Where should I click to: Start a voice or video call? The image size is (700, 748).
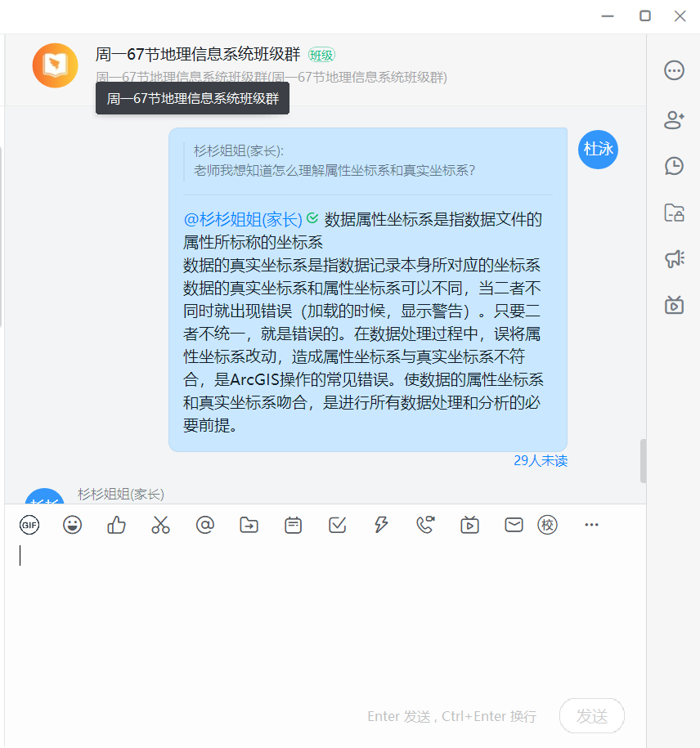[425, 525]
